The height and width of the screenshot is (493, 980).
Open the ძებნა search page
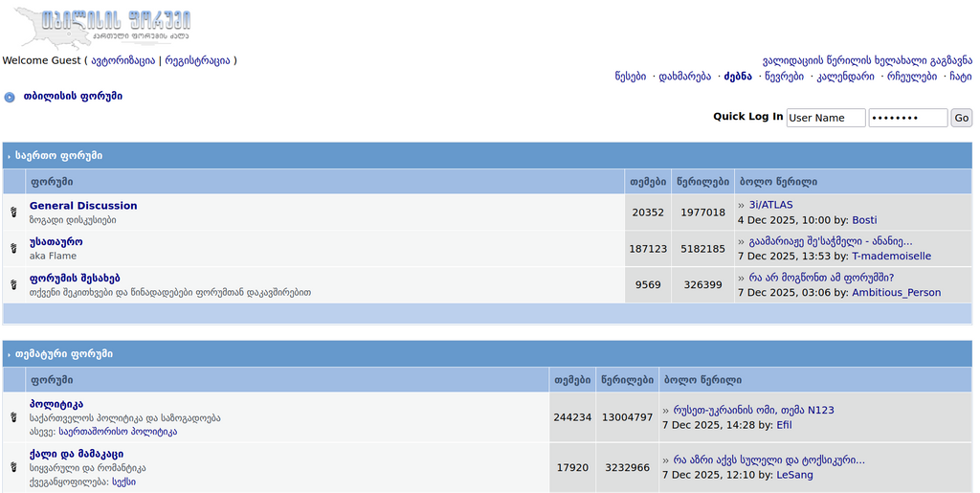[x=738, y=77]
